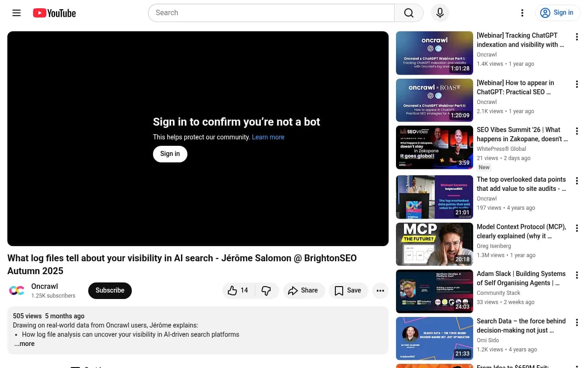Open title '[Webinar] How to appear in ChatGPT'
This screenshot has width=588, height=368.
[x=515, y=87]
